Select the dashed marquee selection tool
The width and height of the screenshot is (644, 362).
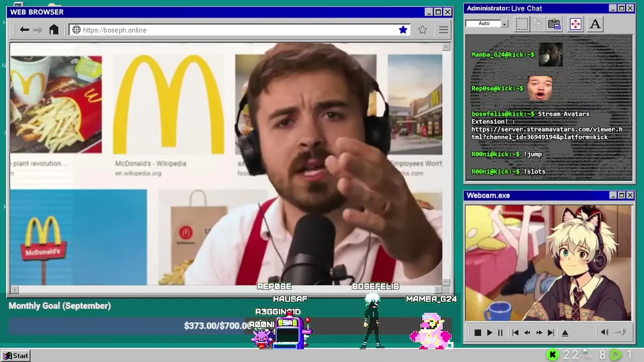[522, 24]
